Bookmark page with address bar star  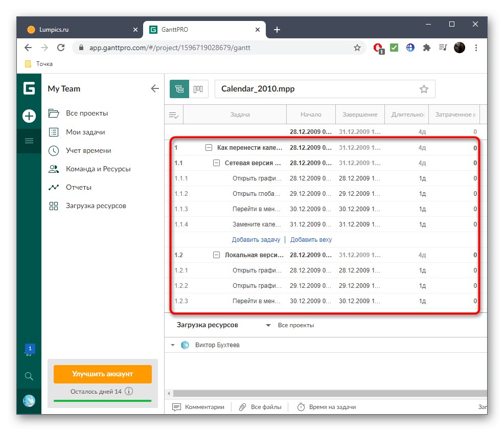357,48
